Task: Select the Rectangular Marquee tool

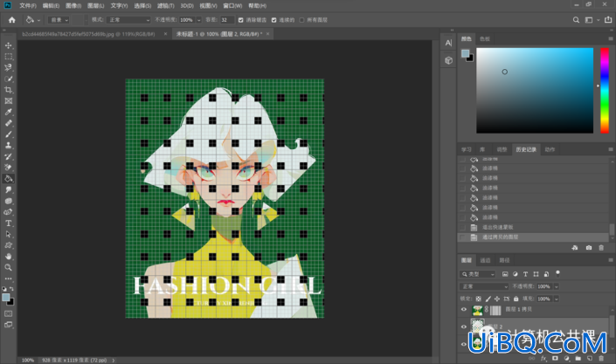Action: pyautogui.click(x=8, y=57)
